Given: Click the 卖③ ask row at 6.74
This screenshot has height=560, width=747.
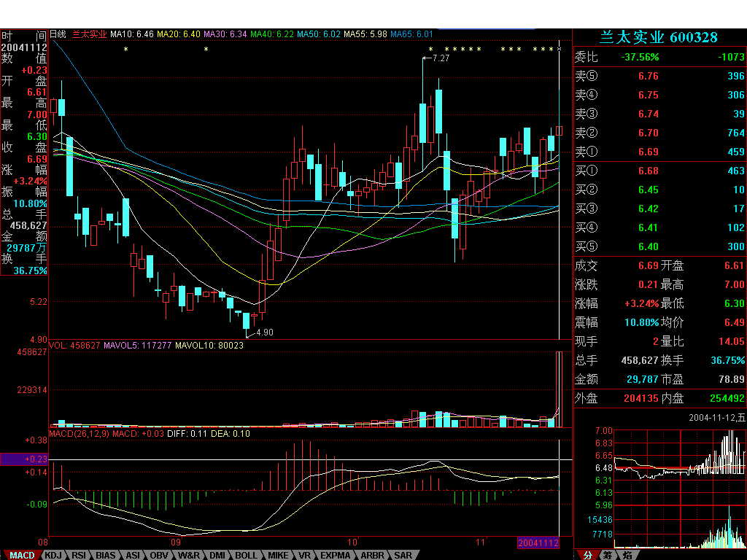Looking at the screenshot, I should coord(659,114).
